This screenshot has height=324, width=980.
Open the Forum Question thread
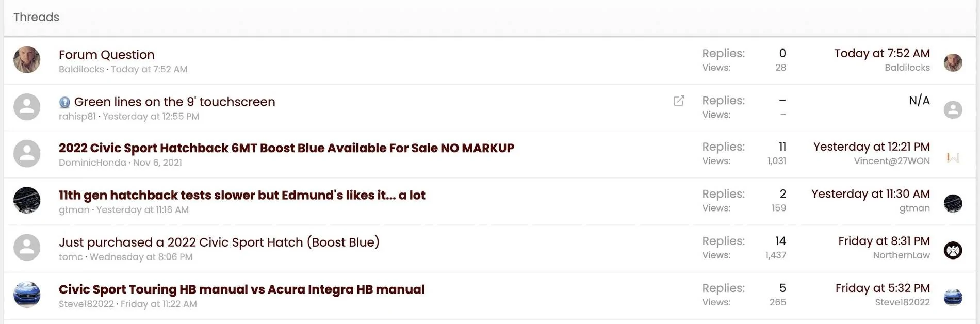point(107,55)
